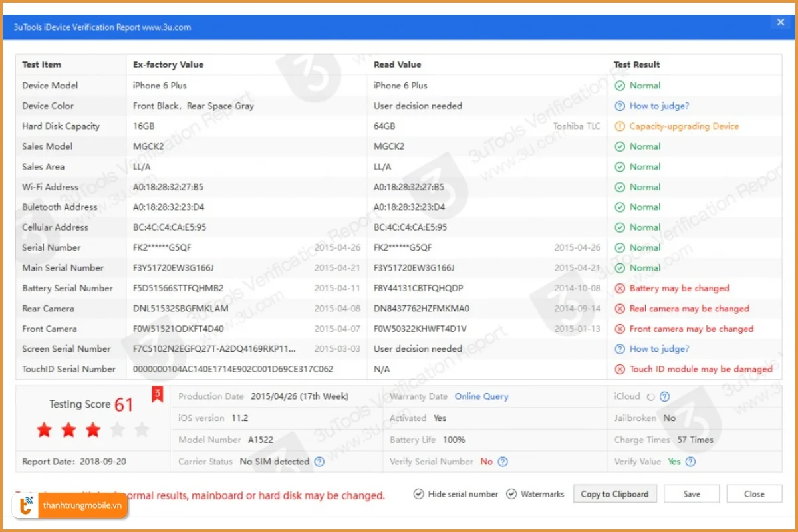The height and width of the screenshot is (532, 798).
Task: Open How to judge link for Device Color
Action: [659, 106]
